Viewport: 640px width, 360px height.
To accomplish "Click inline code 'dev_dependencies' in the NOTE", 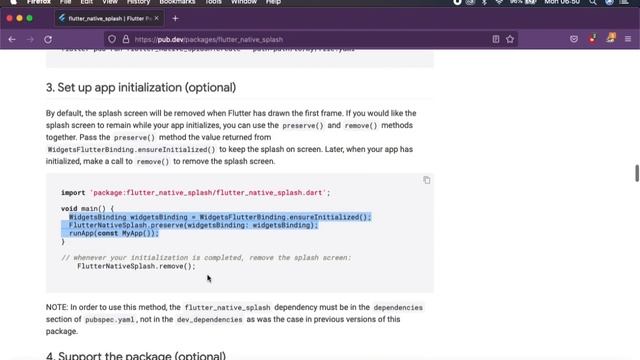I will click(209, 320).
